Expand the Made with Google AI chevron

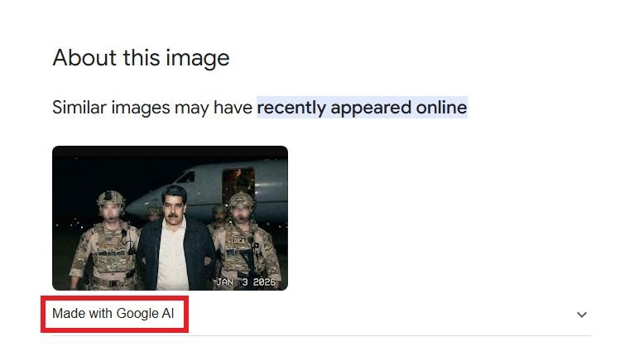click(x=582, y=315)
